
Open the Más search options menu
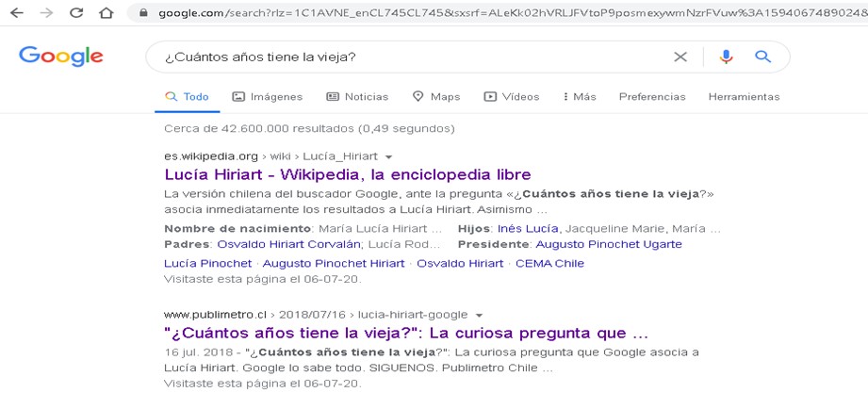pos(579,96)
